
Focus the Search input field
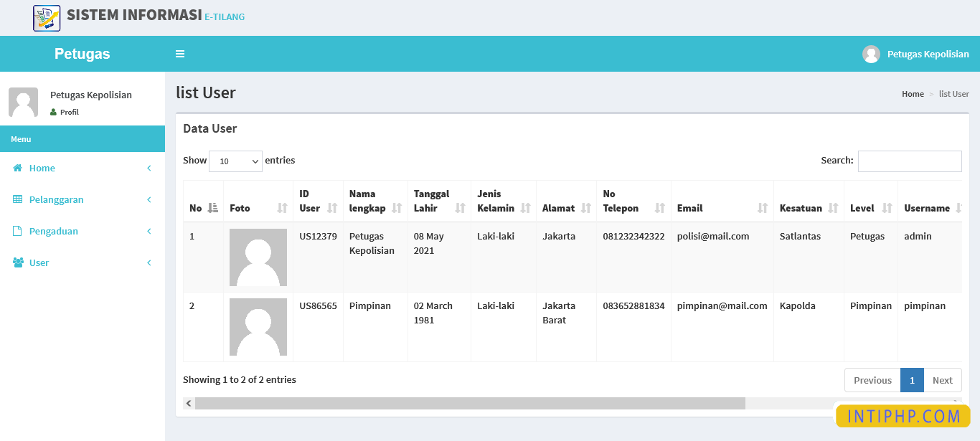pyautogui.click(x=909, y=161)
